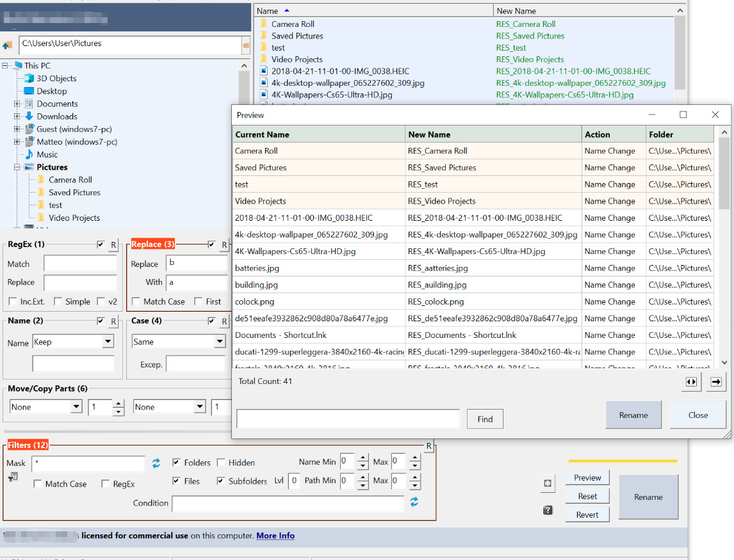
Task: Expand the Downloads tree node
Action: pyautogui.click(x=17, y=116)
